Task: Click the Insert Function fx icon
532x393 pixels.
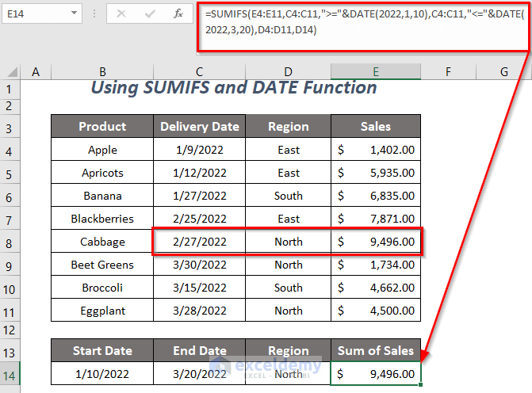Action: click(x=179, y=13)
